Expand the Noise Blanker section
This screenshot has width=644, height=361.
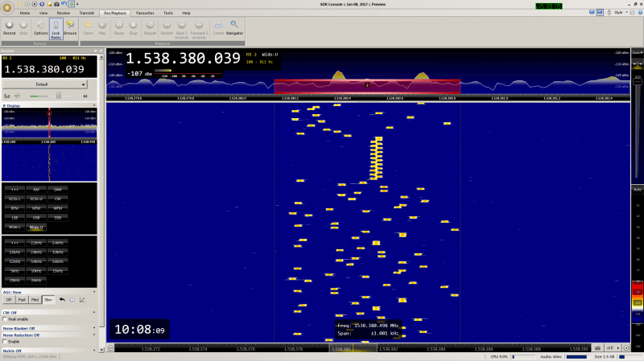[94, 328]
